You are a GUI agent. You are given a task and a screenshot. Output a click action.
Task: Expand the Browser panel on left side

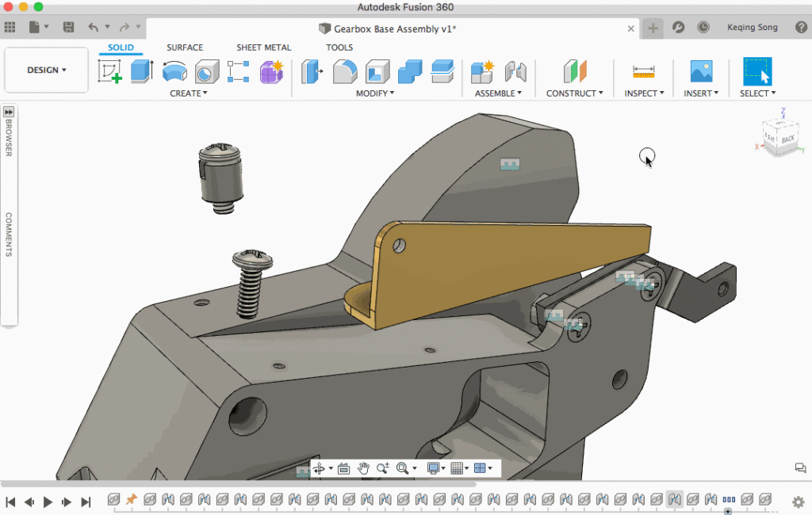(9, 113)
